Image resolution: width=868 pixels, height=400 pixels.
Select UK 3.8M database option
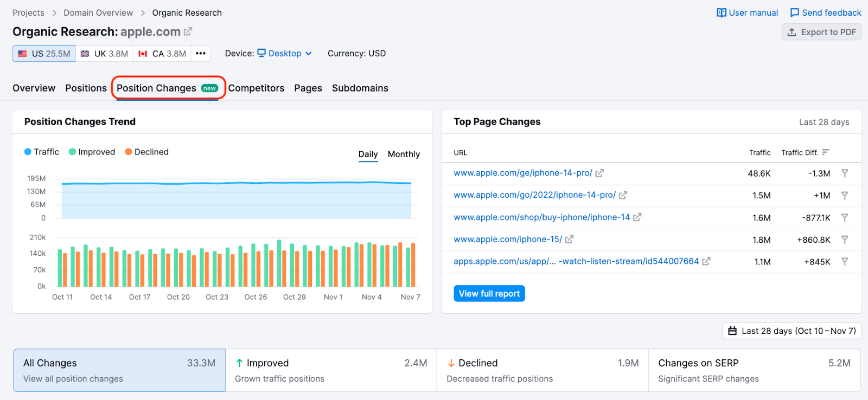104,53
